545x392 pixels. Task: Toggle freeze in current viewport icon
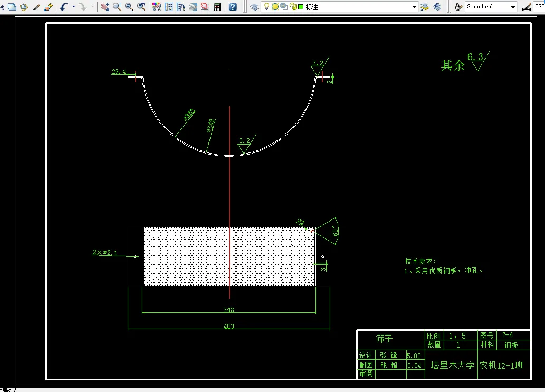click(x=284, y=7)
